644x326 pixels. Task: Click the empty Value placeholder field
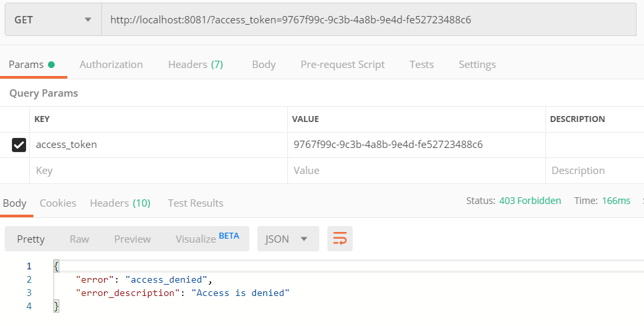click(417, 171)
